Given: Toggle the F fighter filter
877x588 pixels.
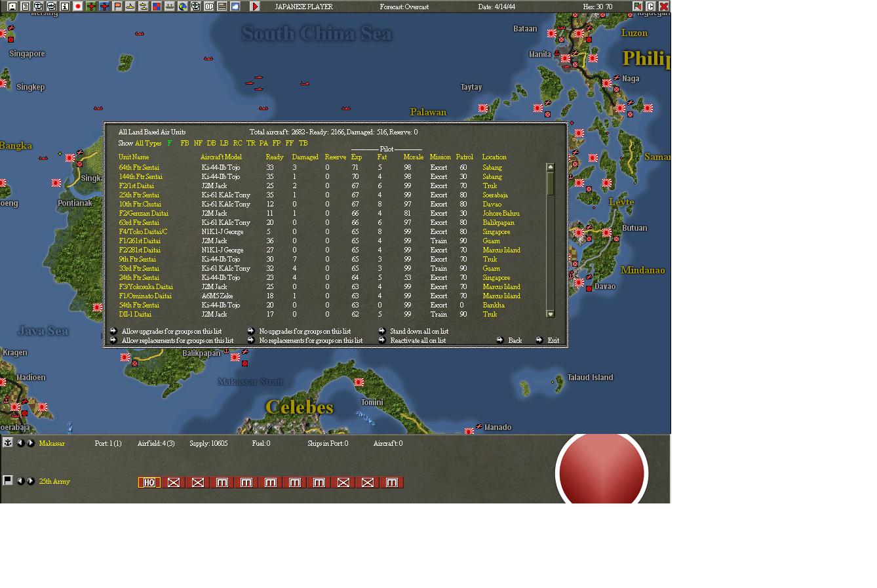Looking at the screenshot, I should 170,143.
